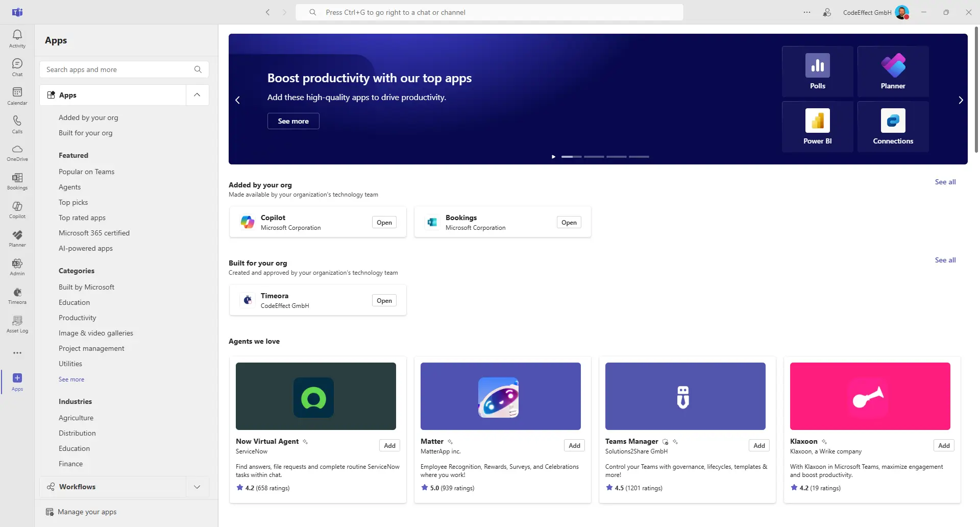Show more apps ellipsis in sidebar

(x=17, y=353)
